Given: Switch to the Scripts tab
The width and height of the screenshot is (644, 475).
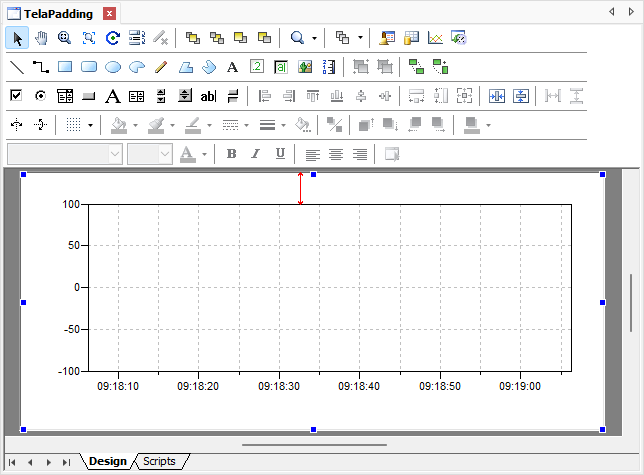Looking at the screenshot, I should click(159, 461).
